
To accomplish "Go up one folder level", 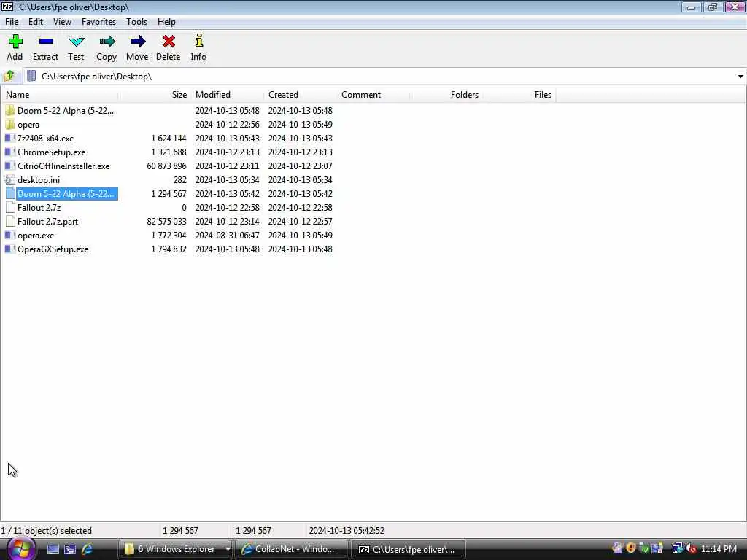I will click(x=9, y=76).
